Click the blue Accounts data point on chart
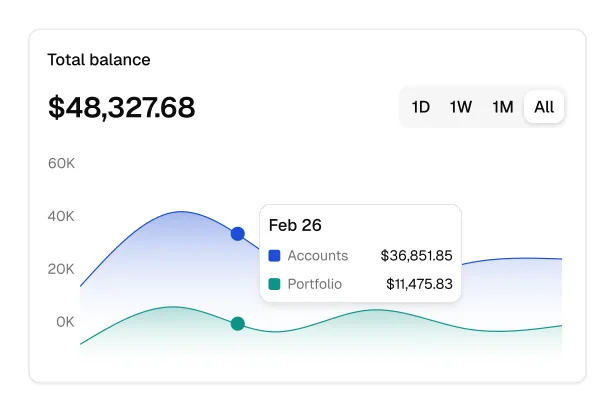This screenshot has width=615, height=412. [x=238, y=234]
